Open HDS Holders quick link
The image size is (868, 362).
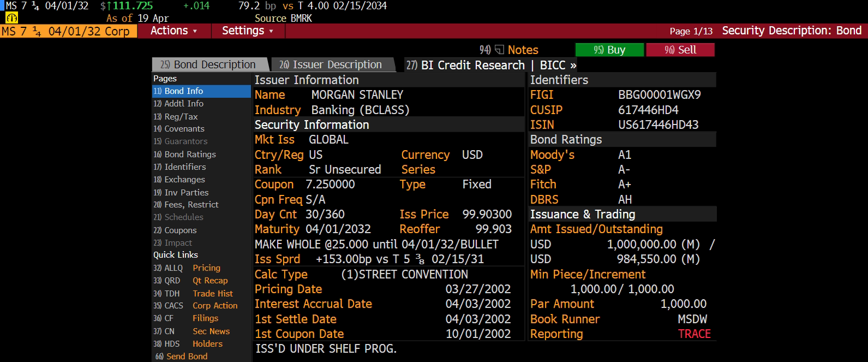[188, 344]
